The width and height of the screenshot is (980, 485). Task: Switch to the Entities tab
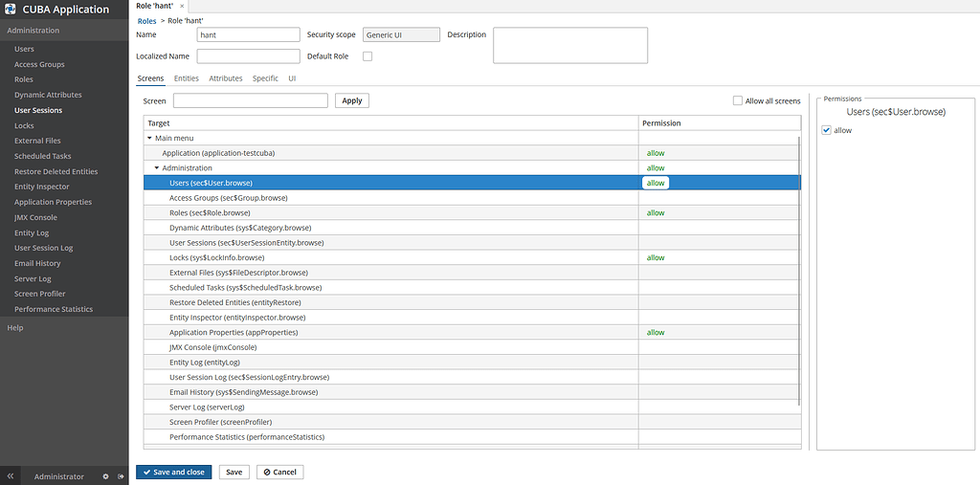(187, 78)
